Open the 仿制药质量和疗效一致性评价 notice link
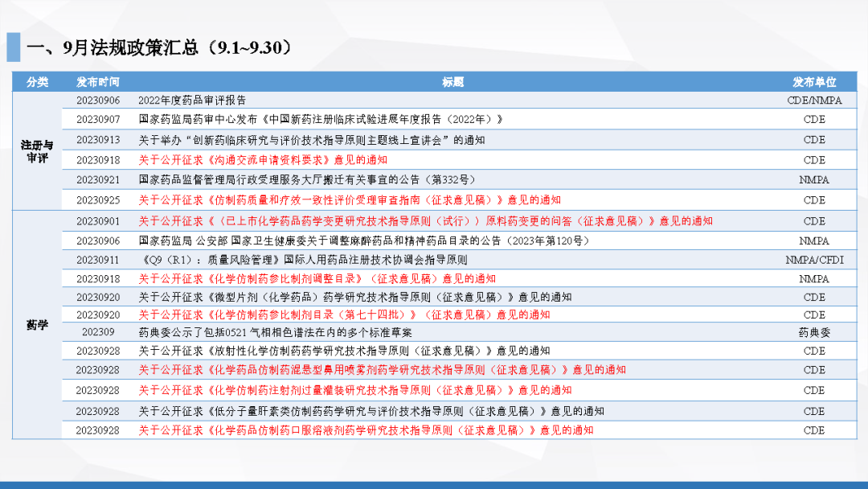 click(x=350, y=199)
